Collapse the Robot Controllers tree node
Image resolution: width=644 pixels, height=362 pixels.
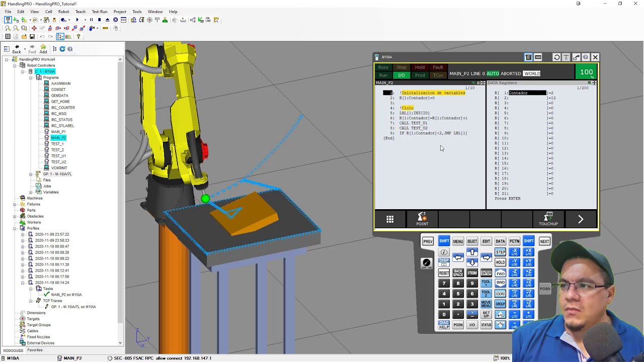pos(15,65)
